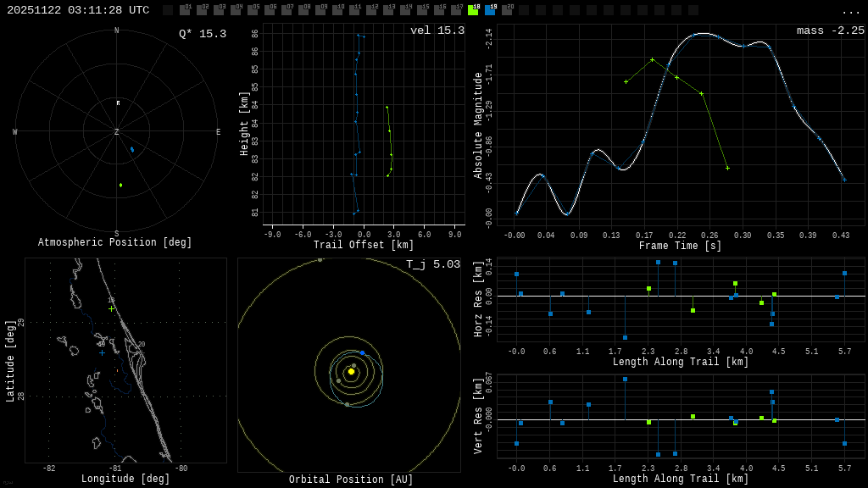Click the T_j 5.03 Tisserand value
868x488 pixels.
432,264
